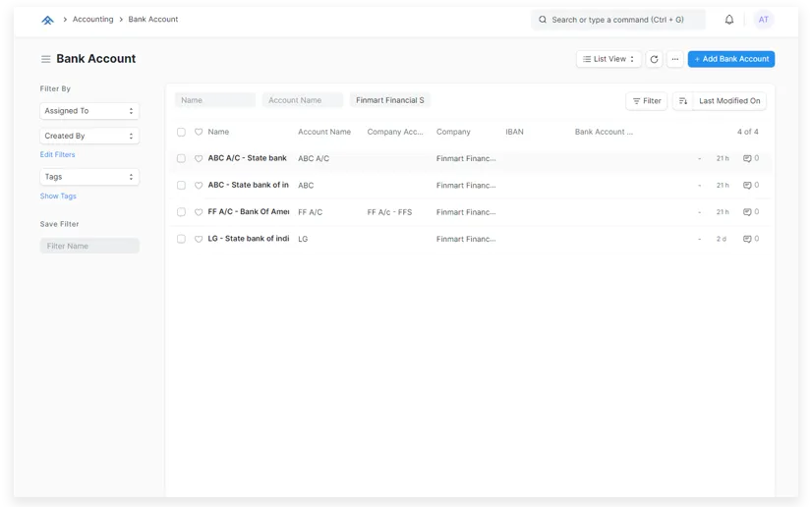Click the Edit Filters link
Screen dimensions: 812x507
click(x=57, y=154)
